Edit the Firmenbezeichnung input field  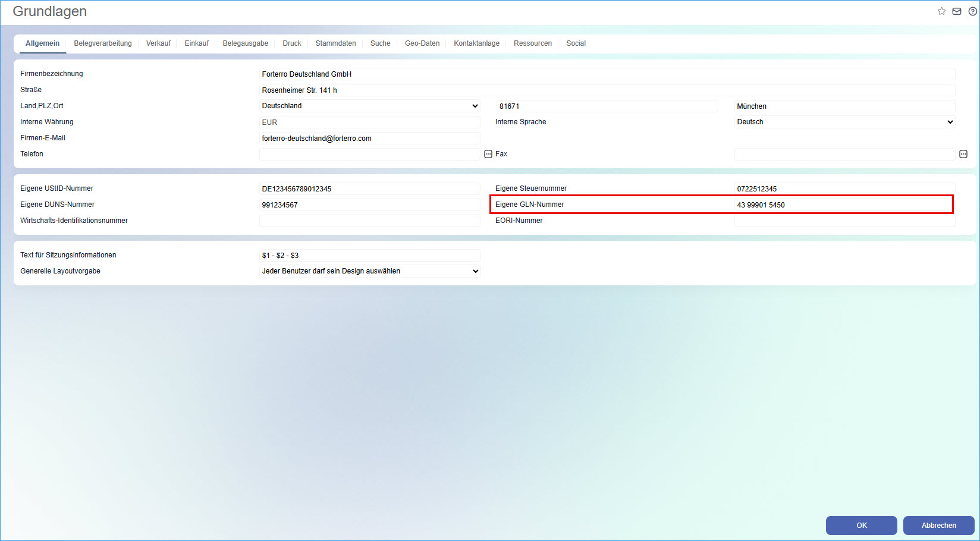[607, 74]
